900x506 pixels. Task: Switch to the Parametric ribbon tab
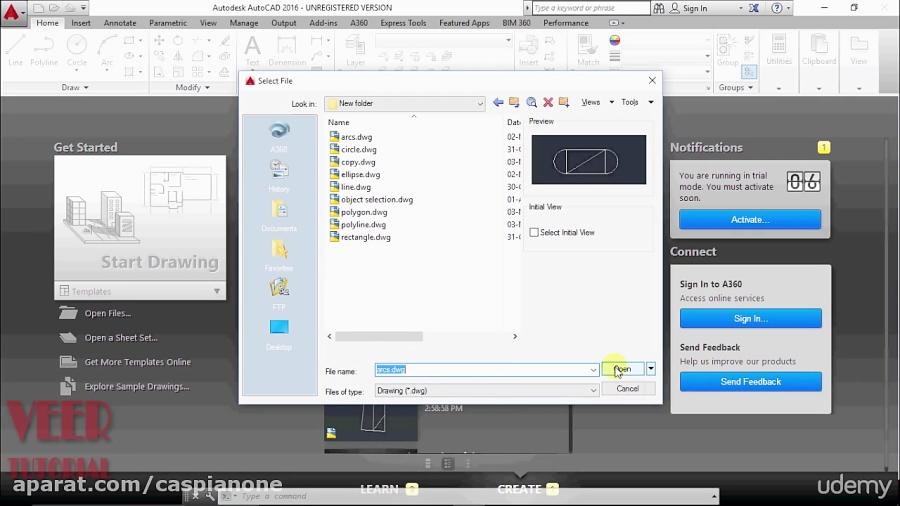168,23
